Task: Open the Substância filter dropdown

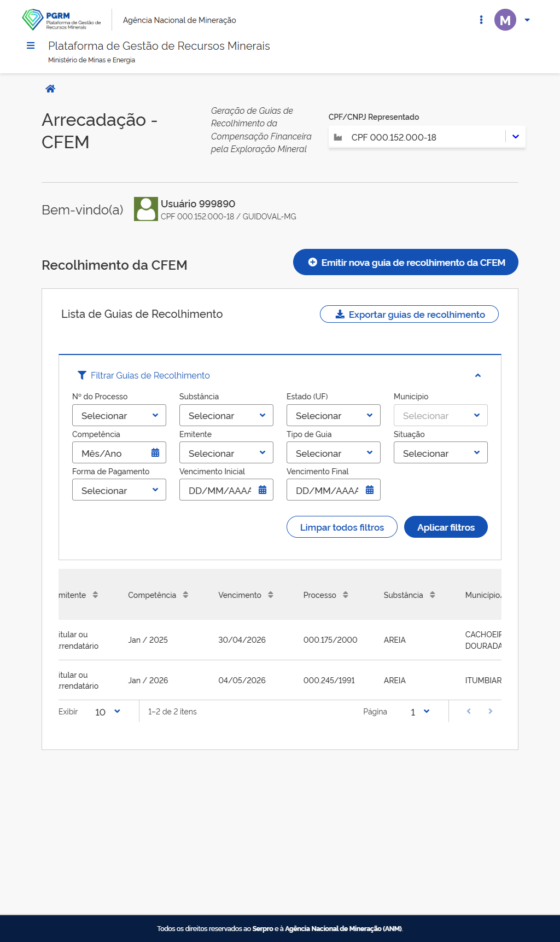Action: (226, 415)
